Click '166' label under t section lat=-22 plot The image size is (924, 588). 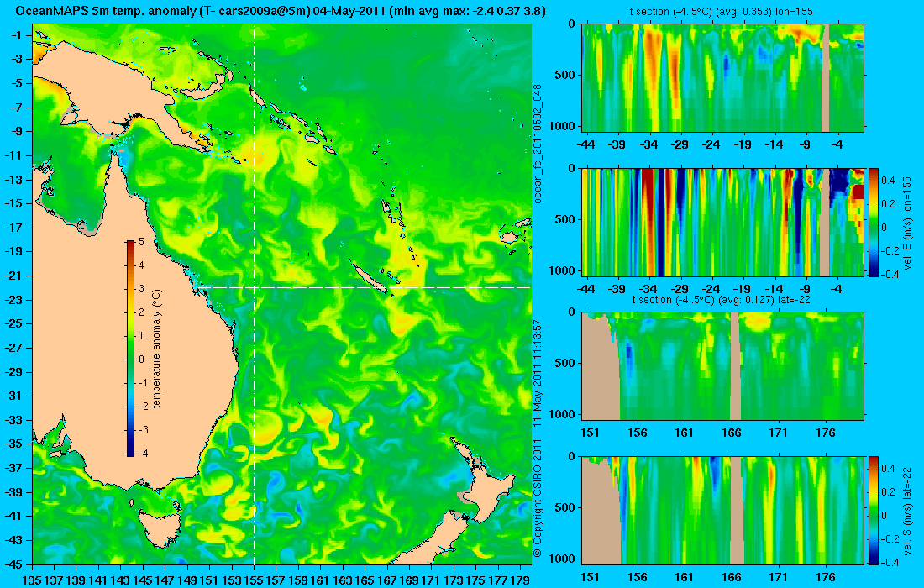point(732,433)
